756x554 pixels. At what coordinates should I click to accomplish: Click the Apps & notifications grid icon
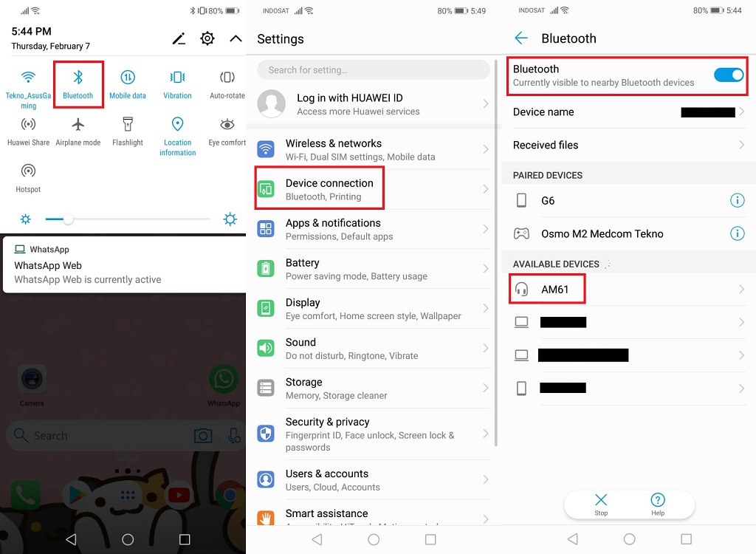[266, 229]
